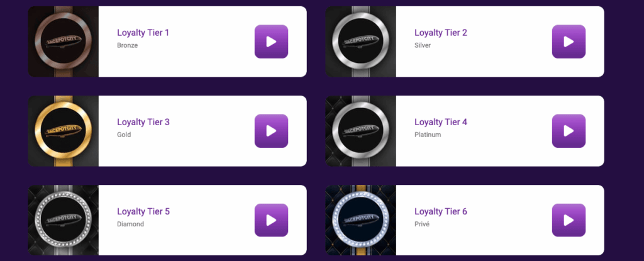Open the Privé tier play button
644x261 pixels.
click(569, 220)
